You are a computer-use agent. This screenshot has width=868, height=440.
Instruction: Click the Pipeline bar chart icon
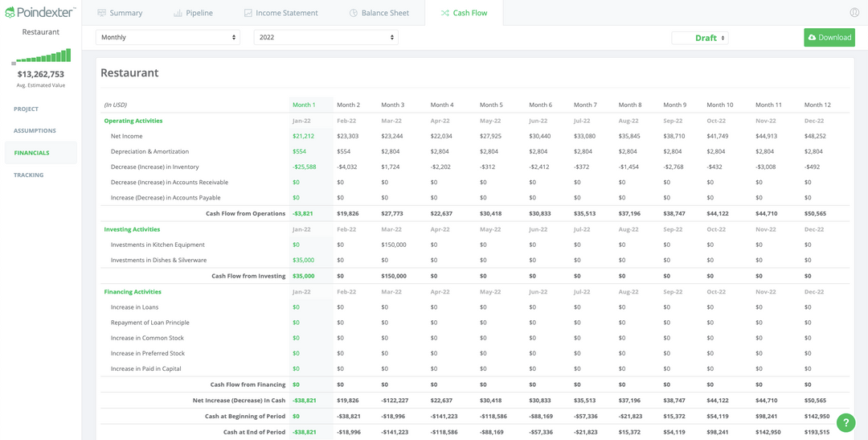point(178,13)
